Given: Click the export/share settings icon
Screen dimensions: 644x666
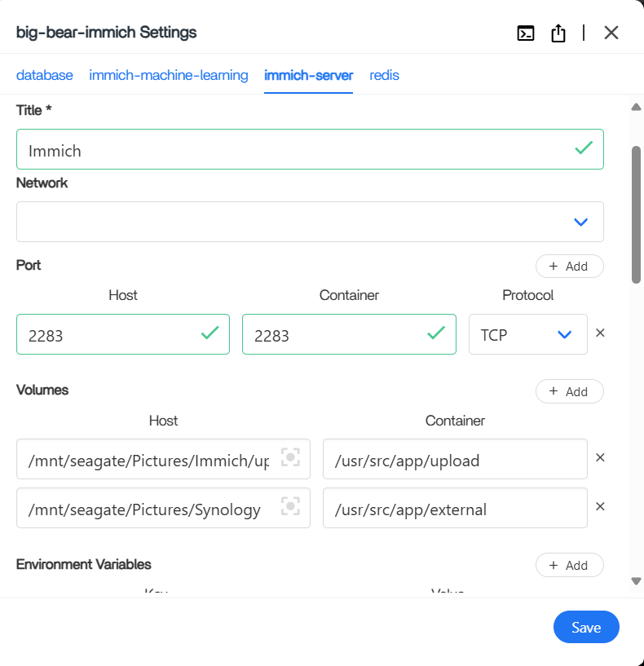Looking at the screenshot, I should pyautogui.click(x=558, y=33).
